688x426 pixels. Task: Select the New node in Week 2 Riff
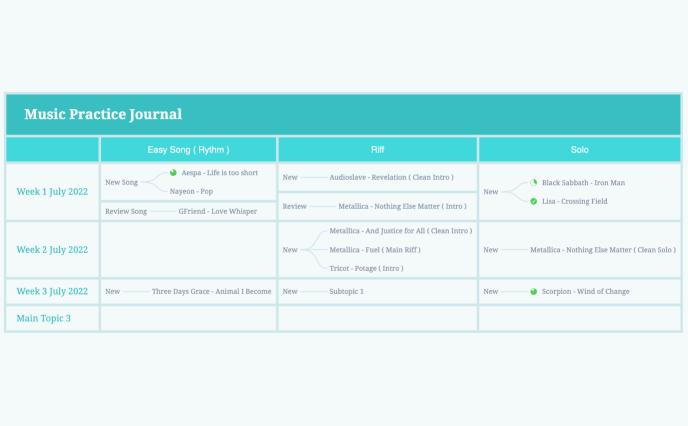(x=289, y=250)
